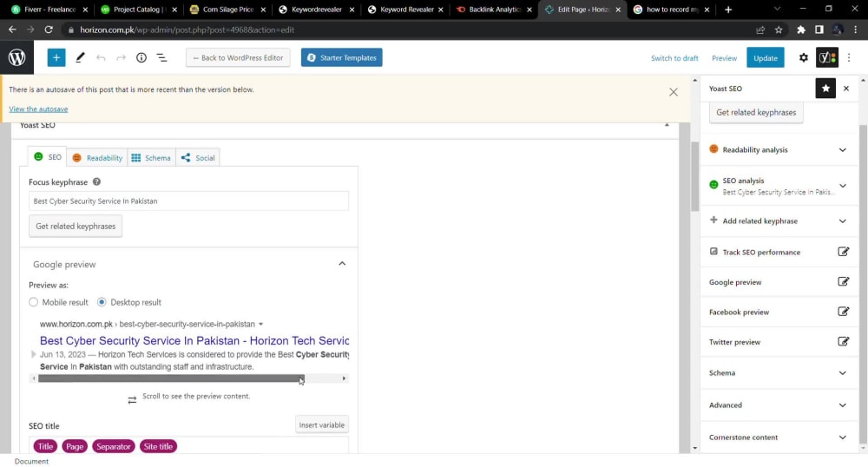Expand Cornerstone content section
Viewport: 868px width, 467px height.
(778, 437)
